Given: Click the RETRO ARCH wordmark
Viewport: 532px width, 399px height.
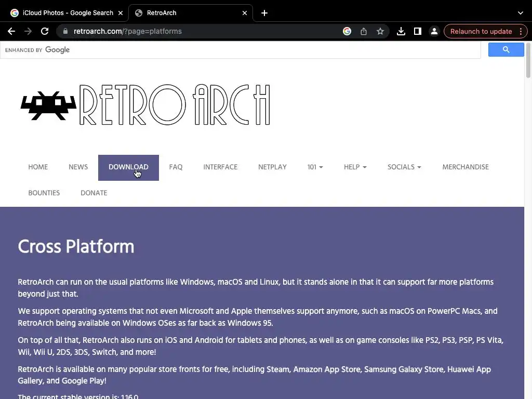Looking at the screenshot, I should click(x=175, y=105).
